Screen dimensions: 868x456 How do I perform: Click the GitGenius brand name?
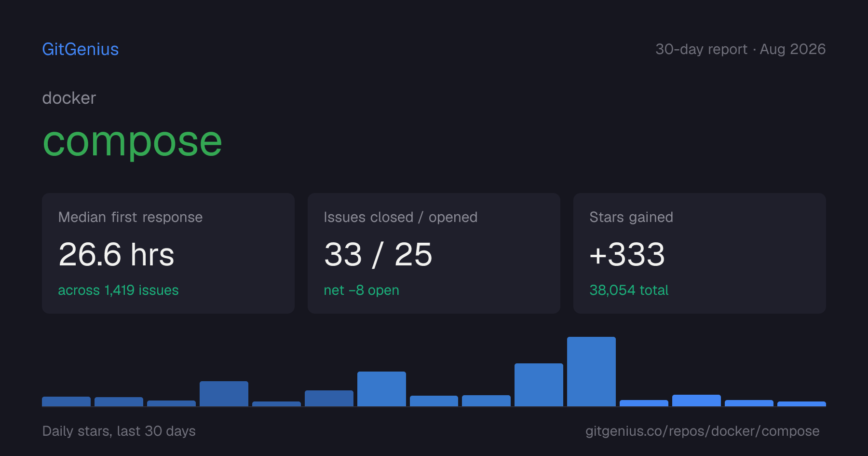(x=81, y=49)
